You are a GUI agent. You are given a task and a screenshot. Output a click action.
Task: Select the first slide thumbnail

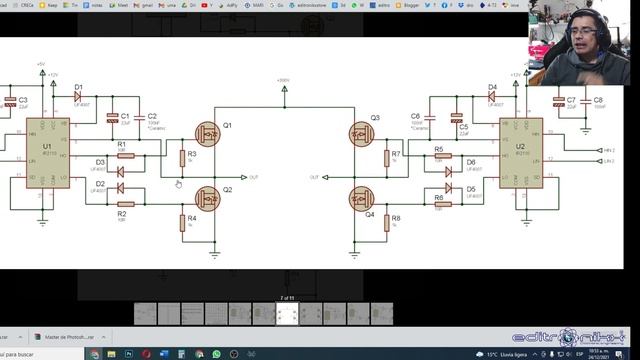coord(145,314)
